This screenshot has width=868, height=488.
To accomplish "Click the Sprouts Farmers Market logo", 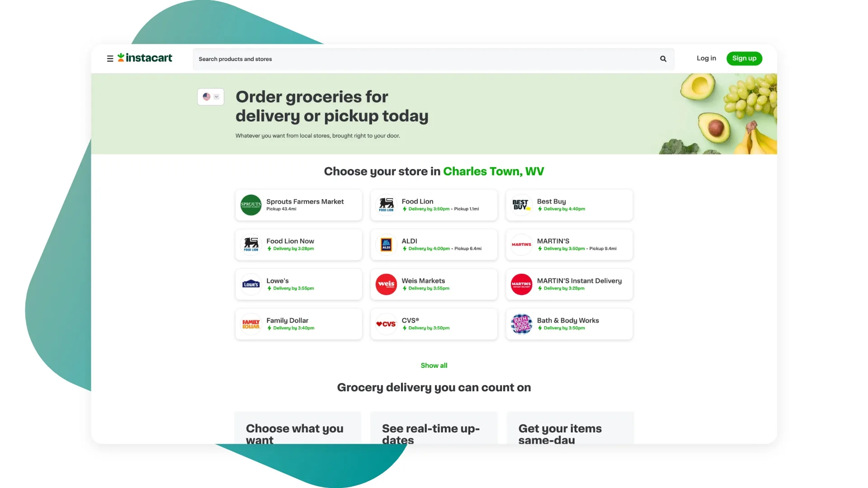I will pyautogui.click(x=251, y=205).
